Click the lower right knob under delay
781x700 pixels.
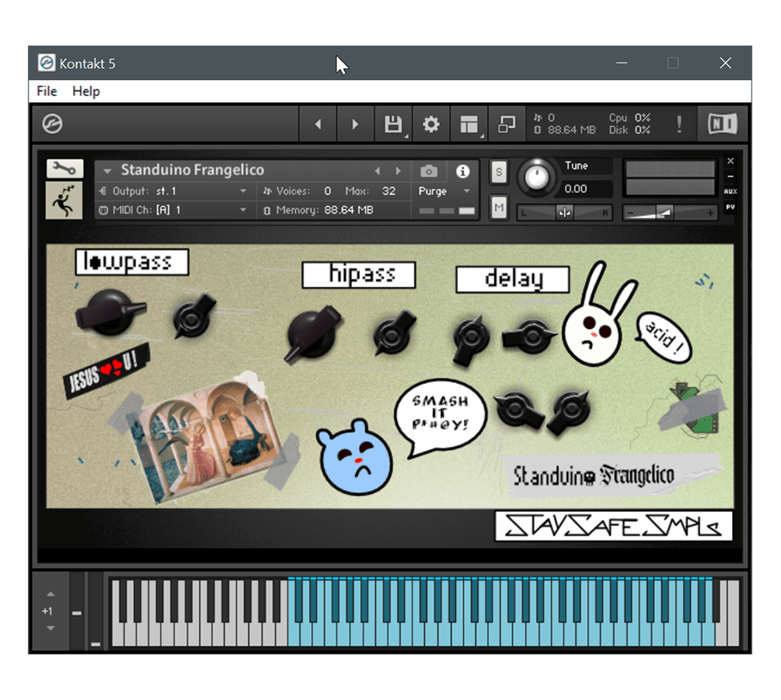click(x=568, y=412)
